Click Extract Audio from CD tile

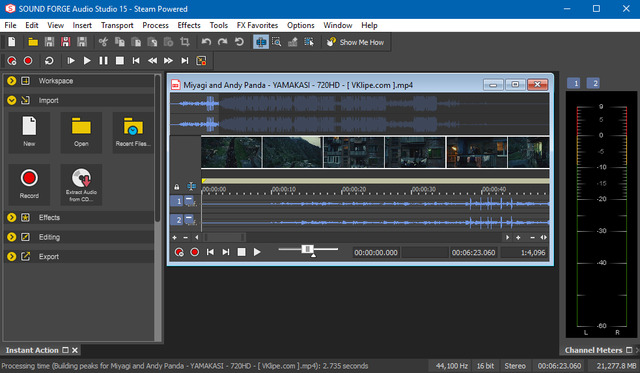(x=81, y=185)
